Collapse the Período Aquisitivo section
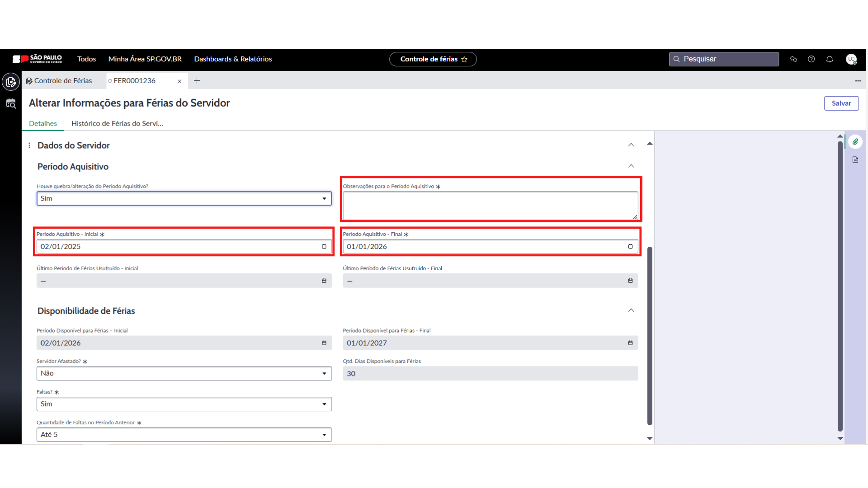The width and height of the screenshot is (868, 488). 631,166
